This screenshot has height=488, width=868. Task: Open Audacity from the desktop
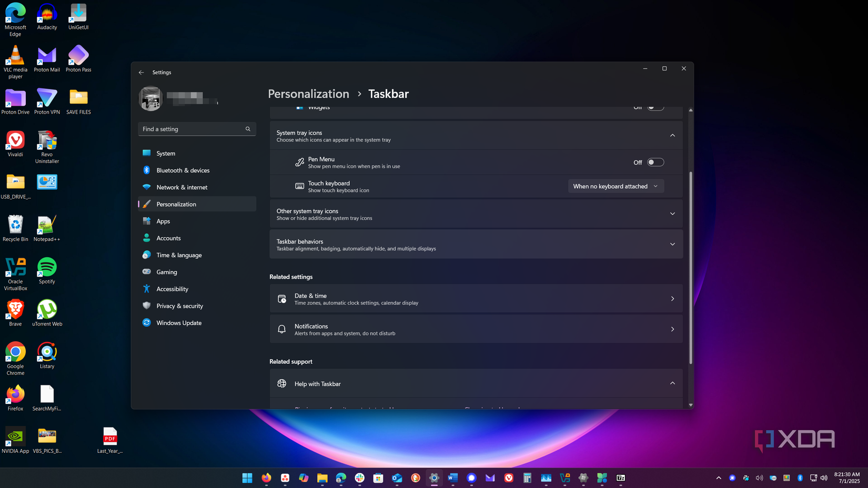(x=47, y=17)
